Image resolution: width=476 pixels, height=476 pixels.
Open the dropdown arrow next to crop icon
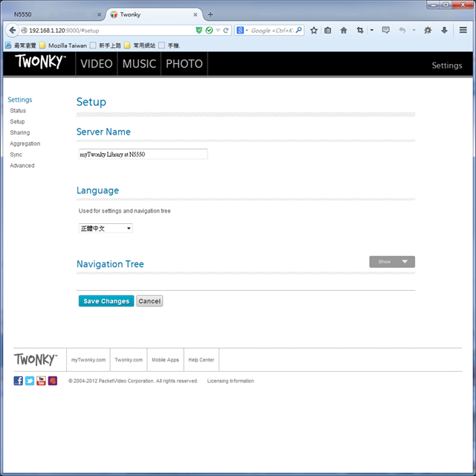tap(372, 30)
